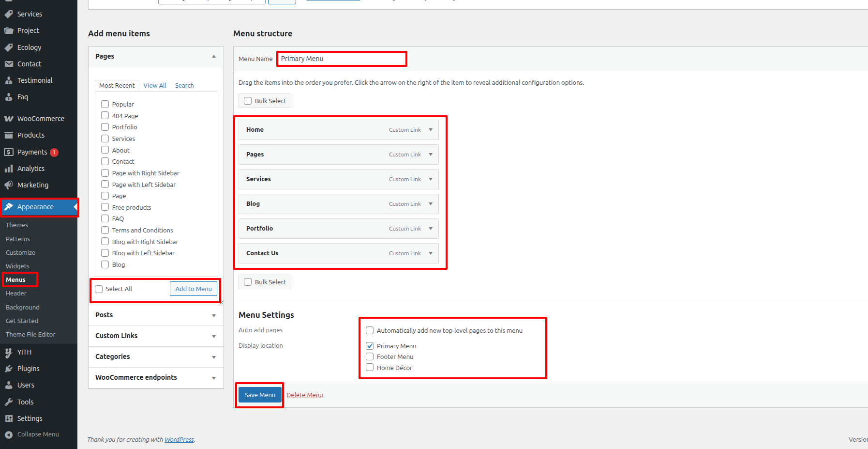868x449 pixels.
Task: Click the Marketing megaphone icon
Action: coord(9,185)
